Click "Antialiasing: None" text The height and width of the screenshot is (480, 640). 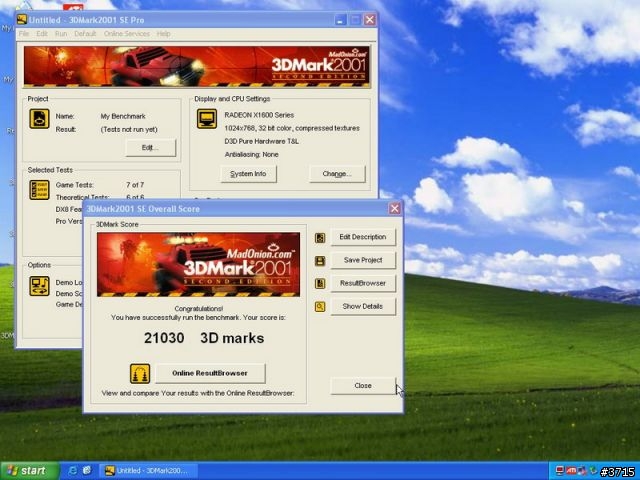tap(251, 154)
